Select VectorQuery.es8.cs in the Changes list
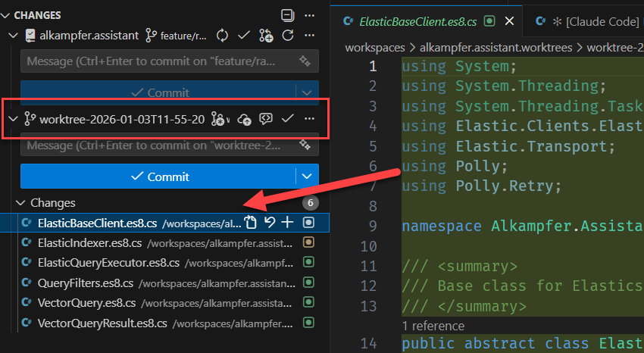Screen dimensions: 644x353 (x=86, y=303)
